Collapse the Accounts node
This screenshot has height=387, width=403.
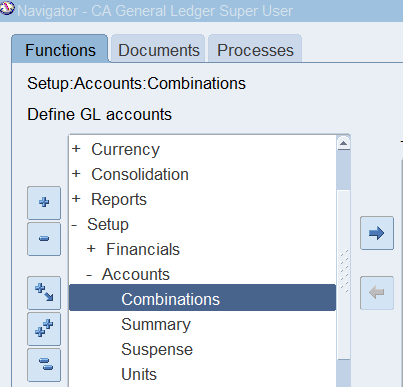(89, 275)
